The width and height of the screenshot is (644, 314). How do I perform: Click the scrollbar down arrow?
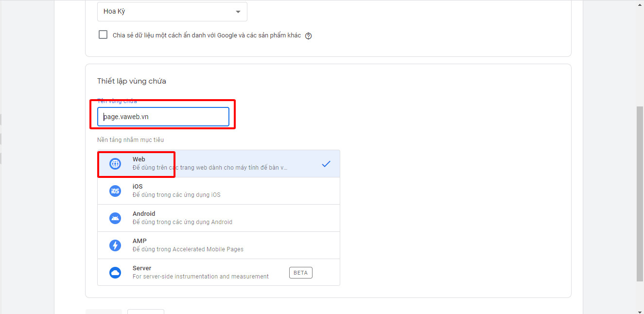640,311
